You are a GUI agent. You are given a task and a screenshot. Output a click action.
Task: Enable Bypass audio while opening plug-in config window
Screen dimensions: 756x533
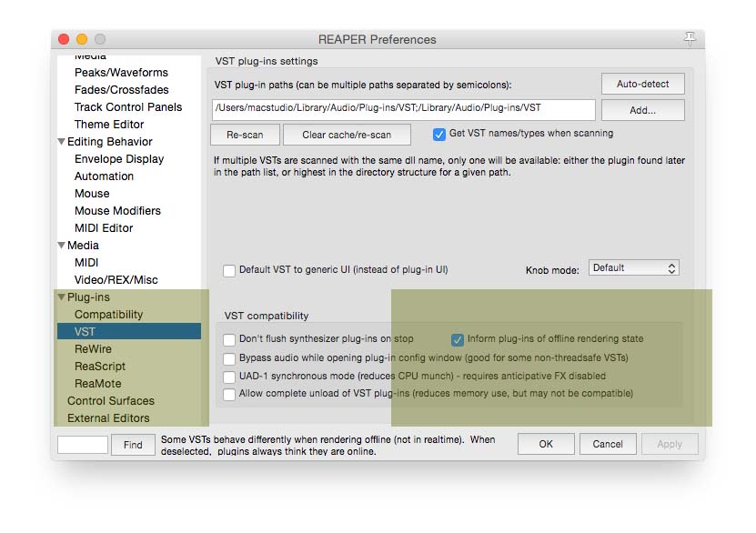coord(229,358)
